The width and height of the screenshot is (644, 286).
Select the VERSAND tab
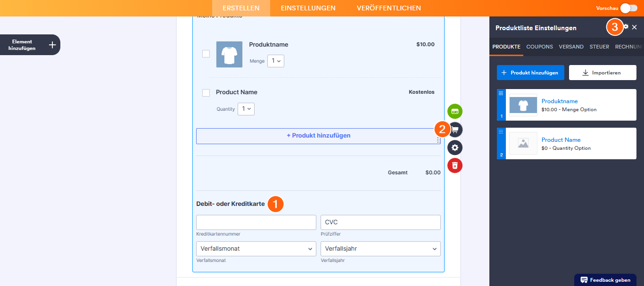click(x=571, y=47)
